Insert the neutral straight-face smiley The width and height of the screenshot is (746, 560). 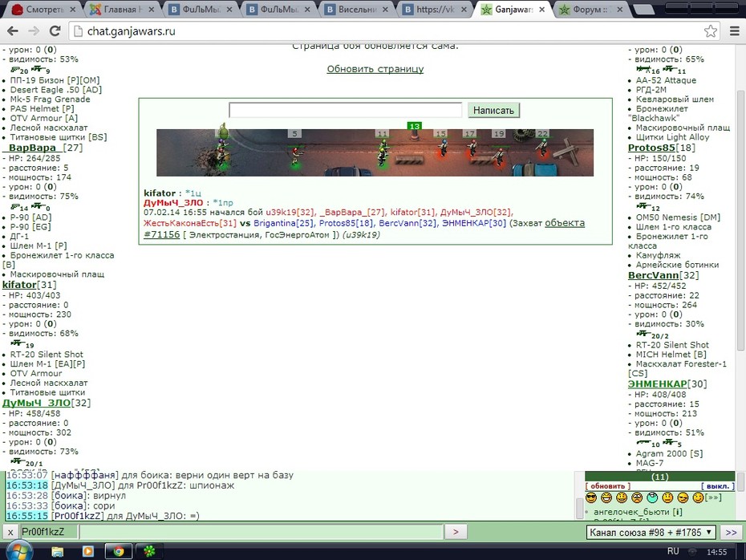[667, 497]
